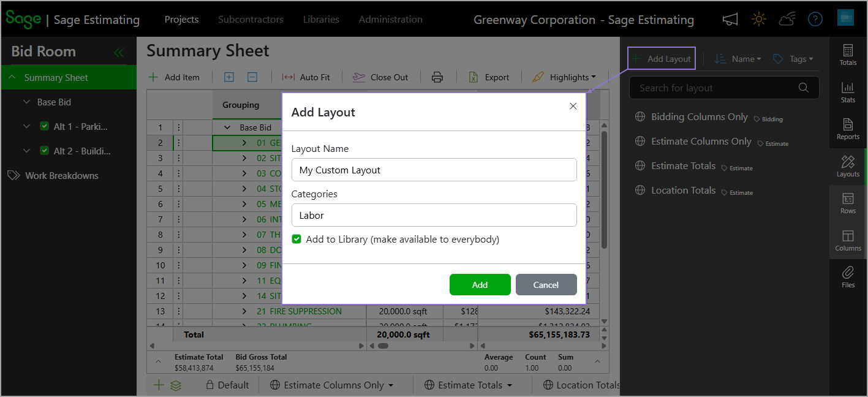
Task: Open the Layouts side panel
Action: click(848, 166)
